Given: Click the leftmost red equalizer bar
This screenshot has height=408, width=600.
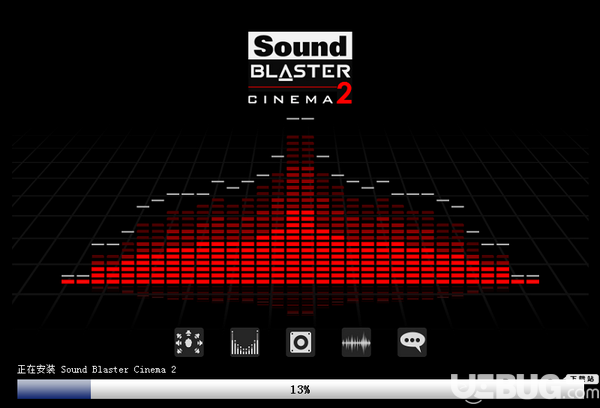Looking at the screenshot, I should (68, 281).
